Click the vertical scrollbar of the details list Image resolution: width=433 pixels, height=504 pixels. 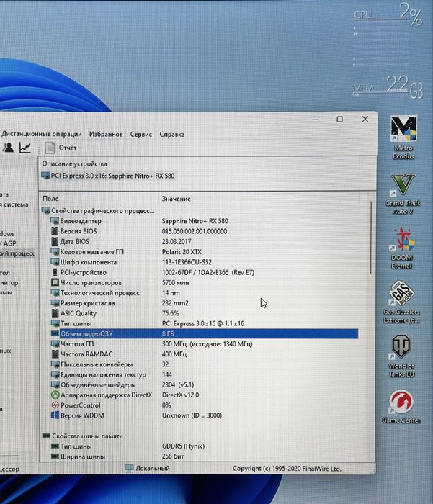[370, 237]
